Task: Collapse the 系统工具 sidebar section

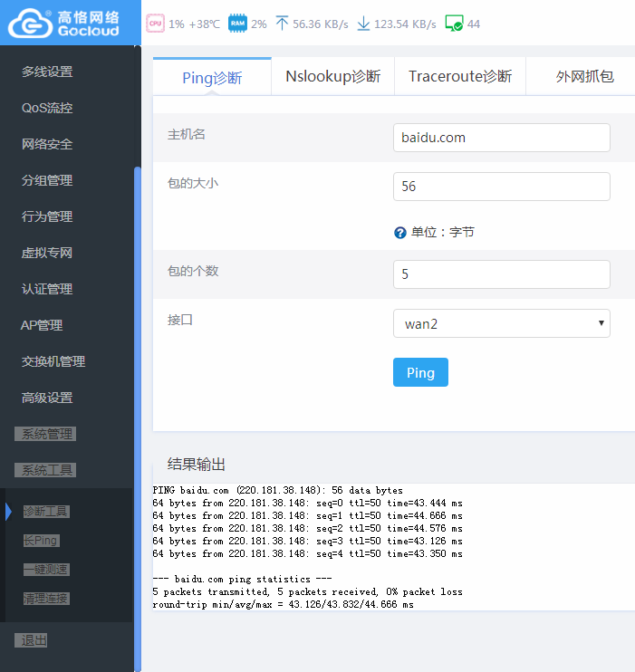Action: [48, 470]
